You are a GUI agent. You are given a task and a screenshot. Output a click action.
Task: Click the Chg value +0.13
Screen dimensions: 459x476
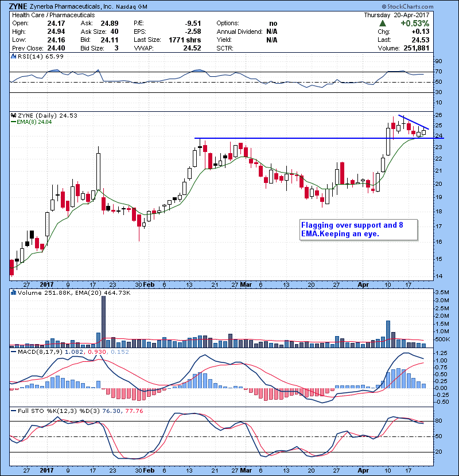pyautogui.click(x=421, y=32)
